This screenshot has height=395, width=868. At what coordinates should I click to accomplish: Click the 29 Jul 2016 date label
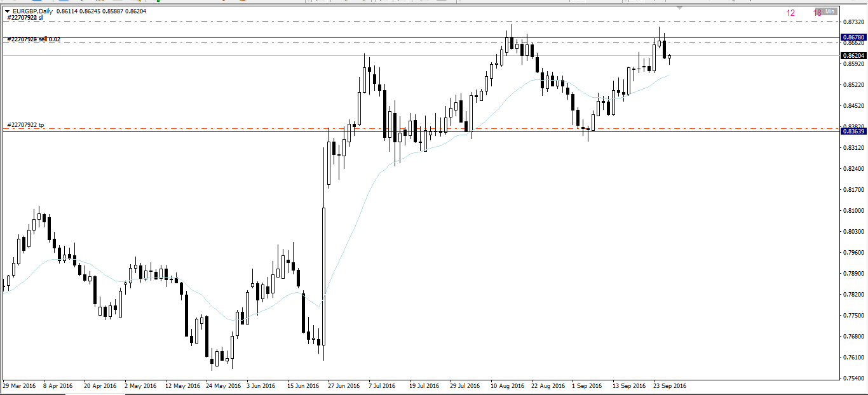(x=465, y=385)
